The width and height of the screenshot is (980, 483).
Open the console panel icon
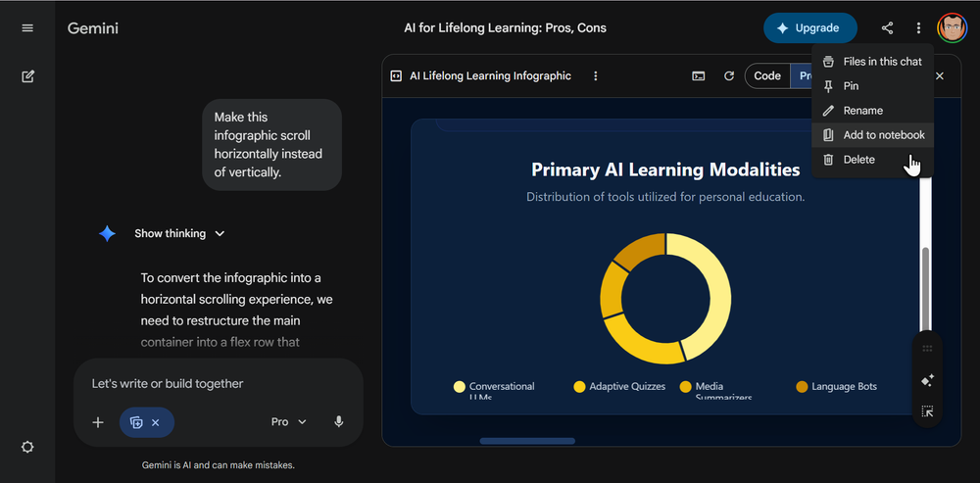pos(698,76)
